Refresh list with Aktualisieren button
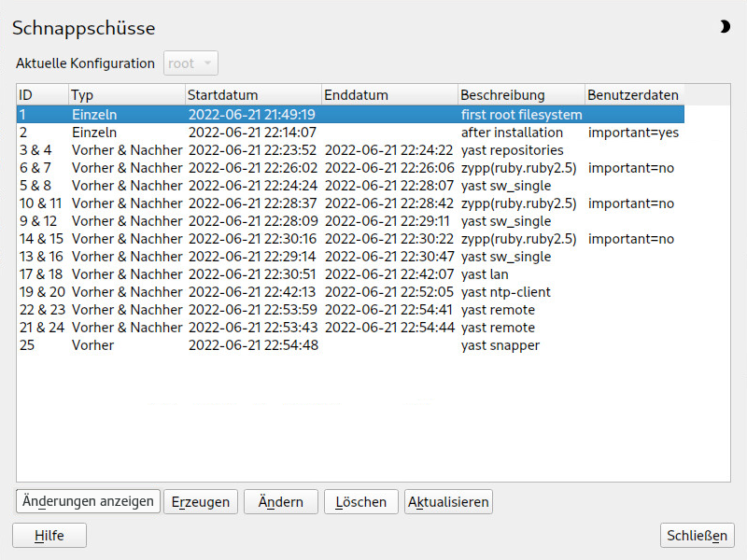This screenshot has width=747, height=560. (x=448, y=502)
